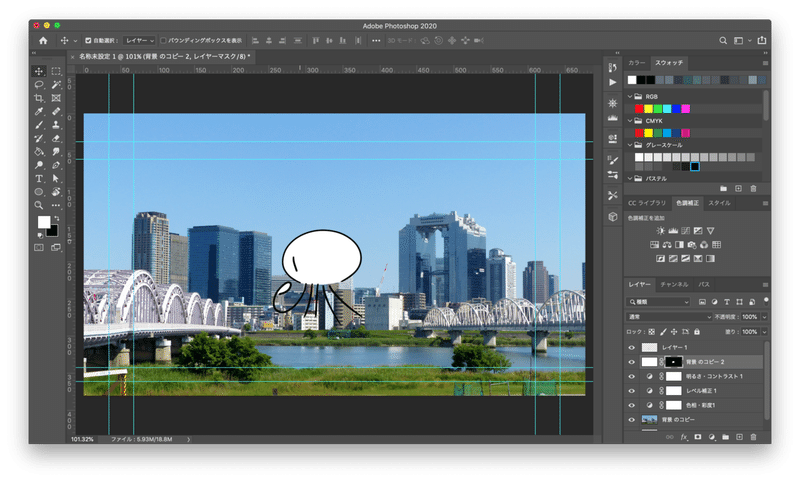The height and width of the screenshot is (482, 800).
Task: Select the Eyedropper tool
Action: 39,111
